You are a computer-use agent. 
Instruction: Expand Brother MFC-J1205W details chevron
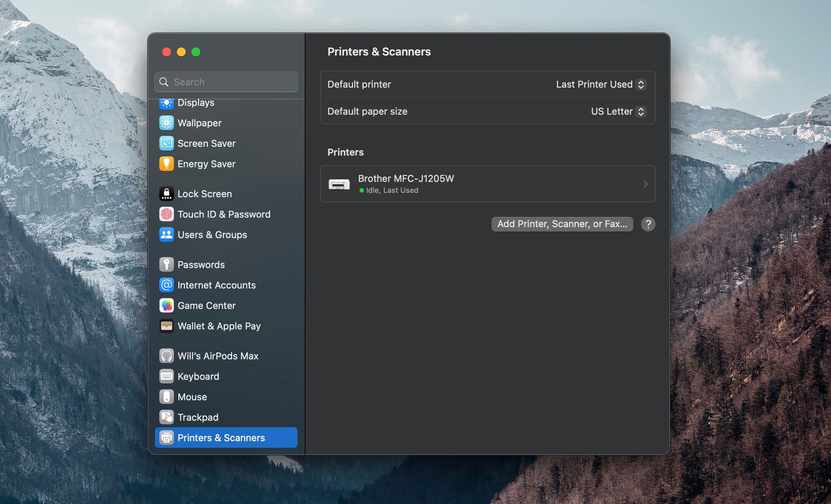pos(645,184)
